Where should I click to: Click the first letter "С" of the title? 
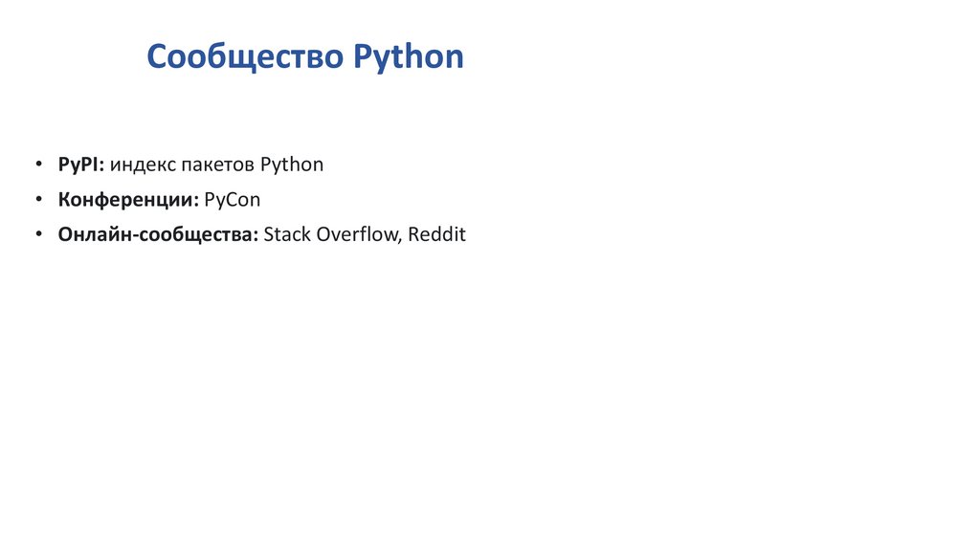coord(157,56)
